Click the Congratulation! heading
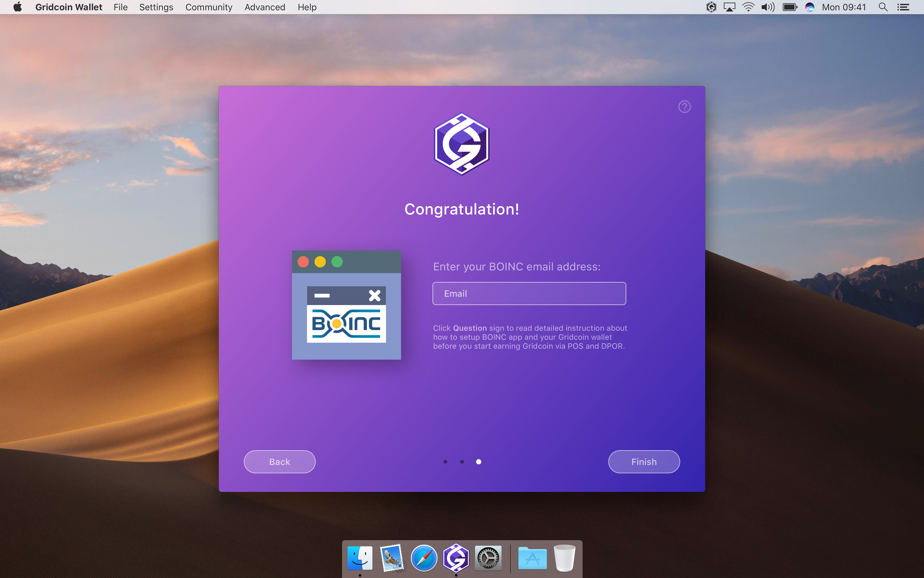Screen dimensions: 924x578 click(462, 210)
